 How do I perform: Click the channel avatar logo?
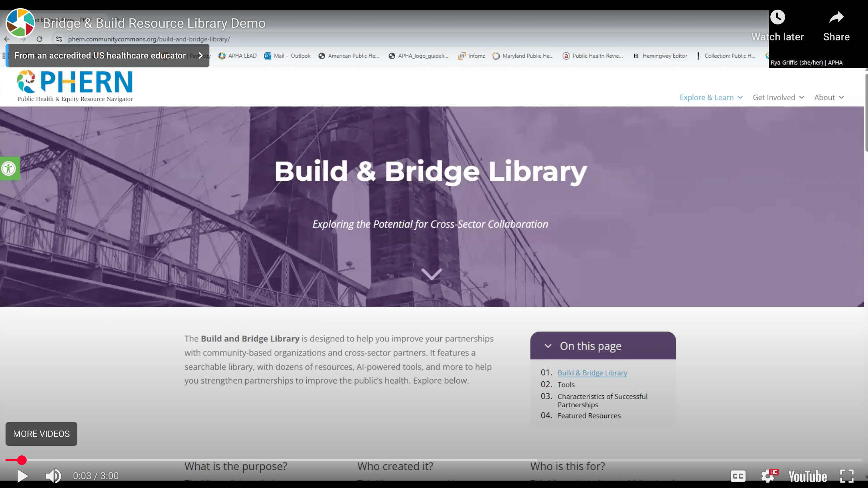coord(20,23)
